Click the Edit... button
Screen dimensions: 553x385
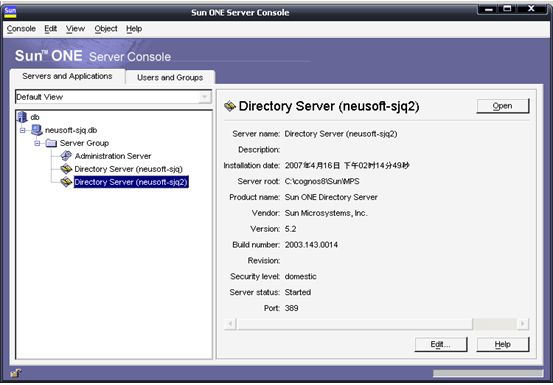point(441,344)
